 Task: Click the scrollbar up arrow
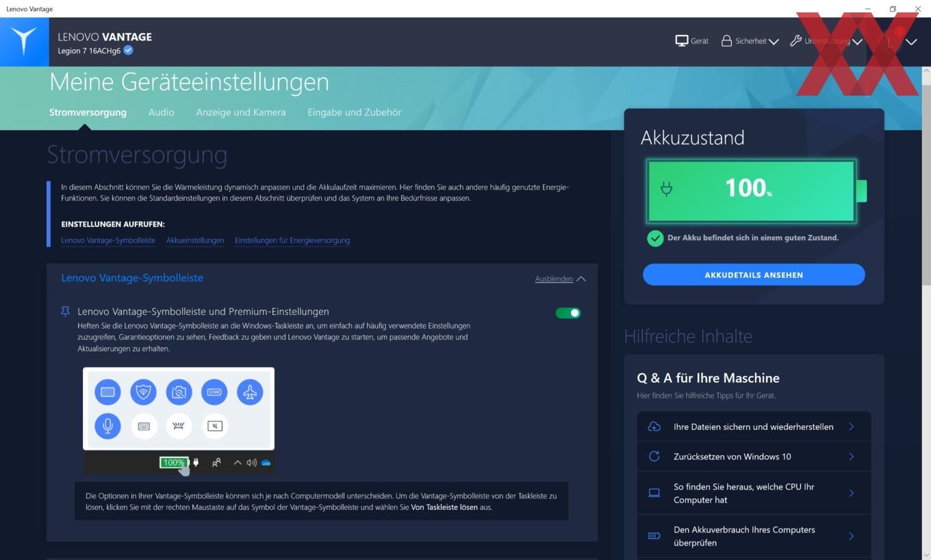(x=927, y=71)
